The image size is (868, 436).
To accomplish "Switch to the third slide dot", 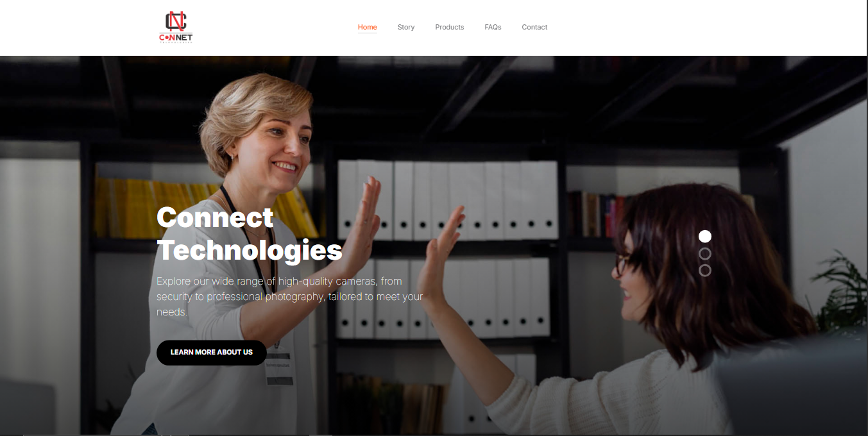I will (705, 271).
